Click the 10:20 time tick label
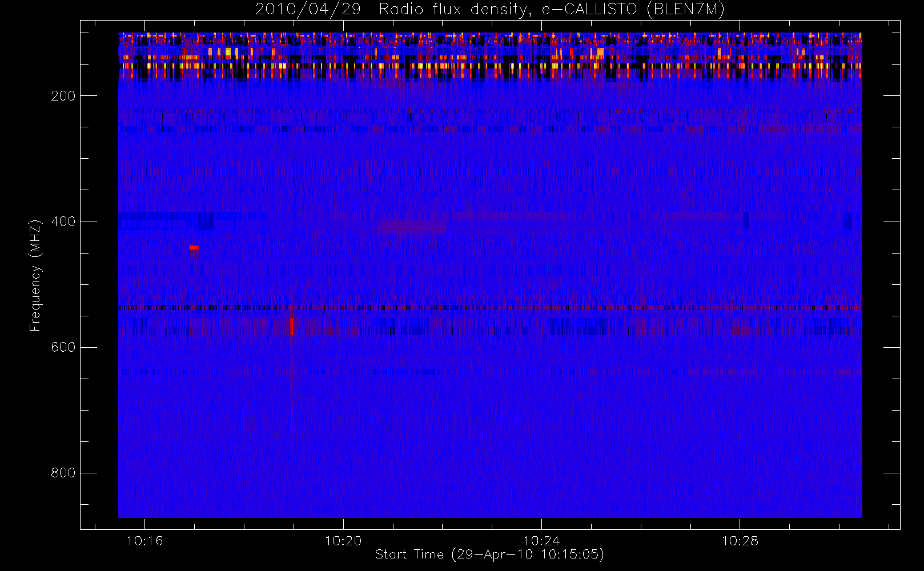Image resolution: width=924 pixels, height=571 pixels. [343, 541]
